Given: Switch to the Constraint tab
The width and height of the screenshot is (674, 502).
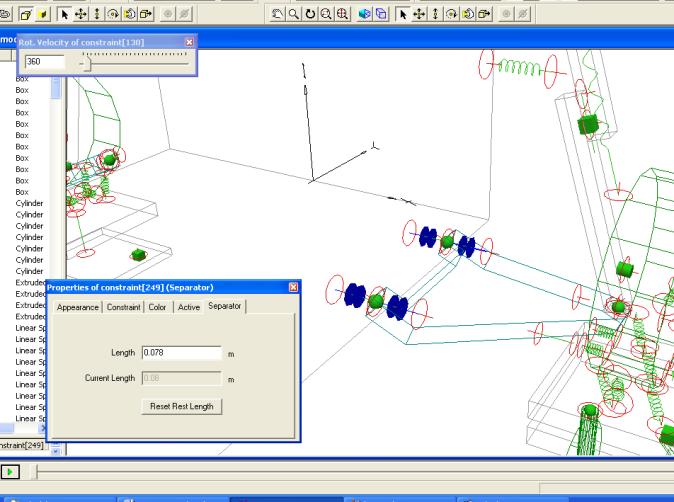Looking at the screenshot, I should [123, 307].
